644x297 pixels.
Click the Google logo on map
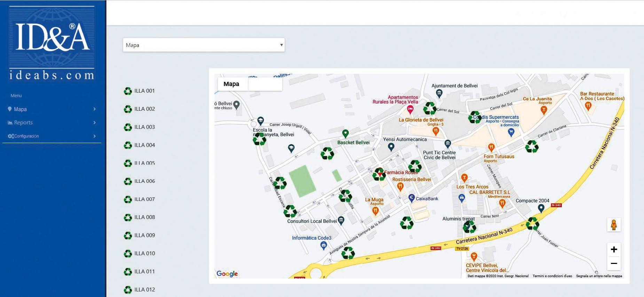pos(227,274)
